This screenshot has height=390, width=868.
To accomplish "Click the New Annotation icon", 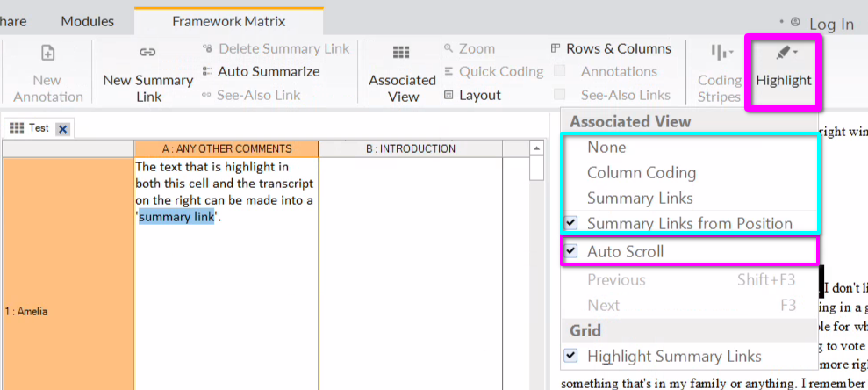I will (48, 54).
